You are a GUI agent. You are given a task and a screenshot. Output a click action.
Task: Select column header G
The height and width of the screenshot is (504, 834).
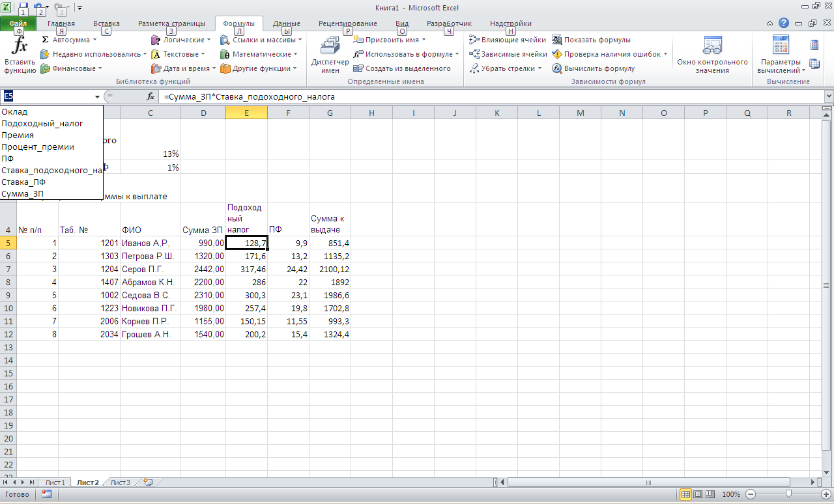(330, 113)
